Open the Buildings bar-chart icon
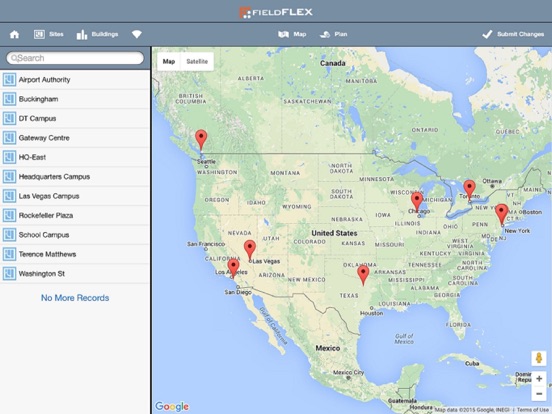Viewport: 552px width, 414px height. (x=82, y=34)
